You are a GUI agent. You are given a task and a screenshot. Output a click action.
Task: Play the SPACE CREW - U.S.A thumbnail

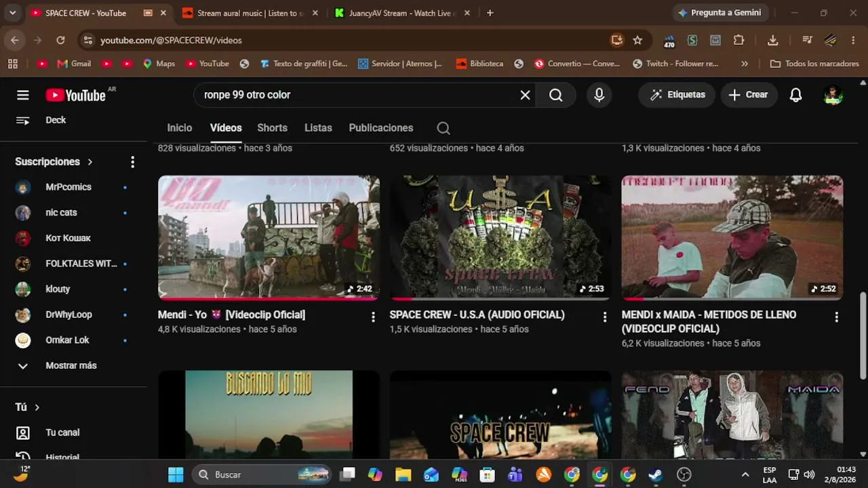coord(500,237)
